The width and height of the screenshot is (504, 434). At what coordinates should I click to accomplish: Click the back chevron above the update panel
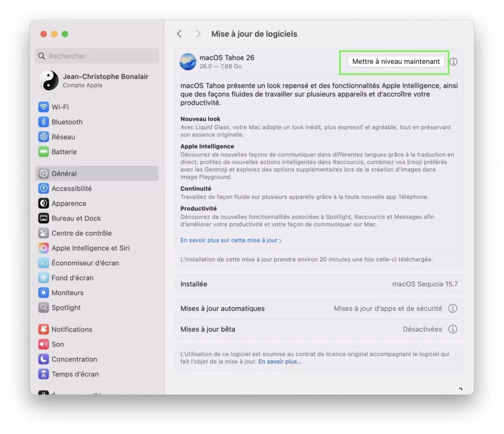(x=179, y=33)
